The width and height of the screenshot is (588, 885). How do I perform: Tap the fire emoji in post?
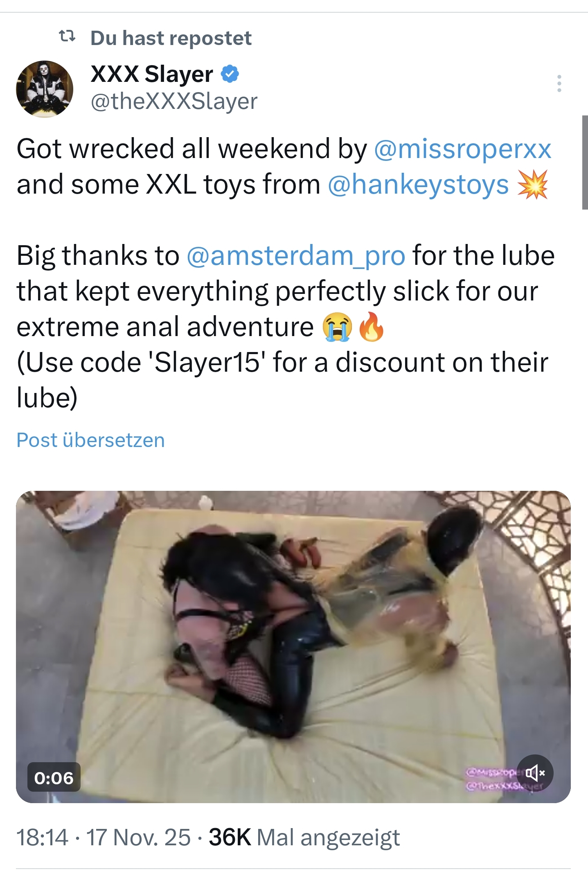click(x=372, y=327)
